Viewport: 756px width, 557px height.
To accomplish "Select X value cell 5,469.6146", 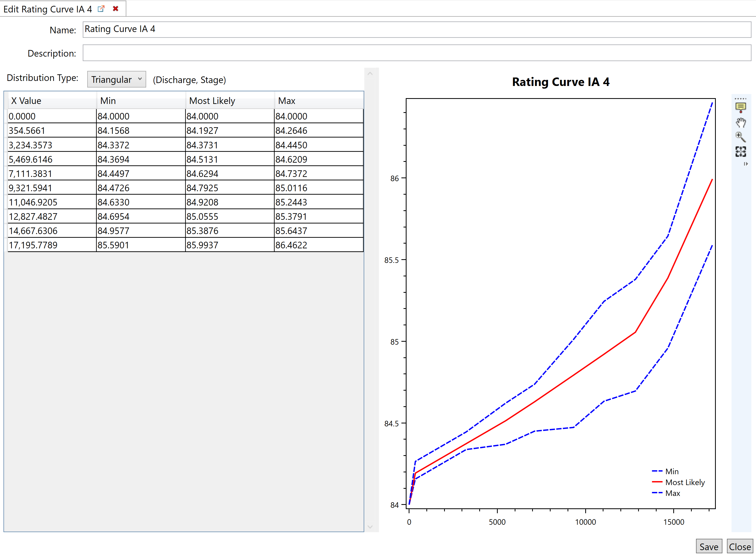I will (52, 159).
